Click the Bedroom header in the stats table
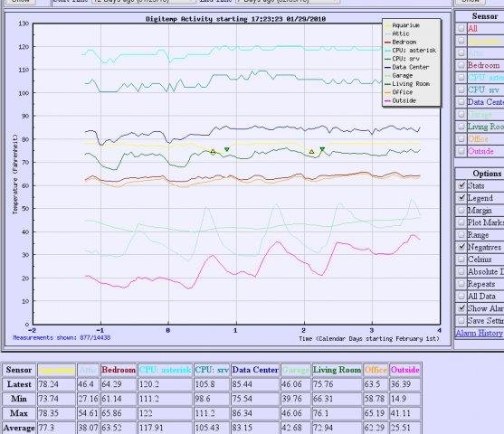Viewport: 504px width, 434px height. coord(119,370)
